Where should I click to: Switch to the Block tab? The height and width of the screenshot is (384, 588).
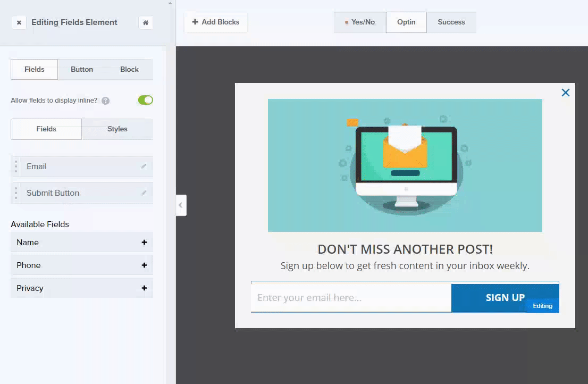129,70
